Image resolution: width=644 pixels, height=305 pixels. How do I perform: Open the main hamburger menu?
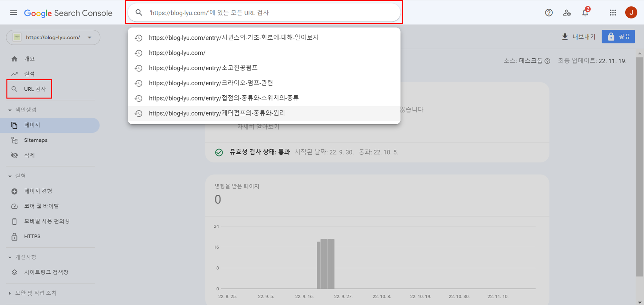pyautogui.click(x=14, y=13)
